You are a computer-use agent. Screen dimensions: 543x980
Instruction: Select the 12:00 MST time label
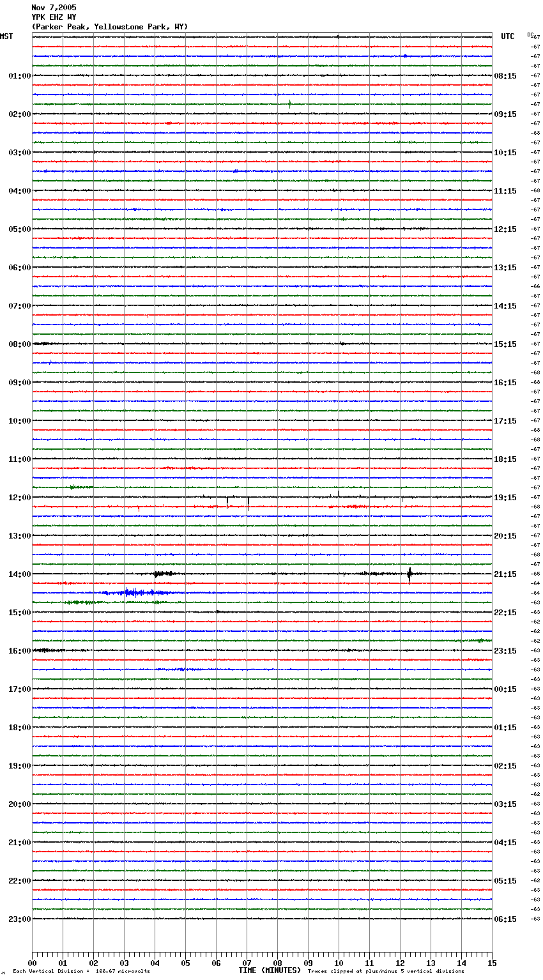point(20,498)
